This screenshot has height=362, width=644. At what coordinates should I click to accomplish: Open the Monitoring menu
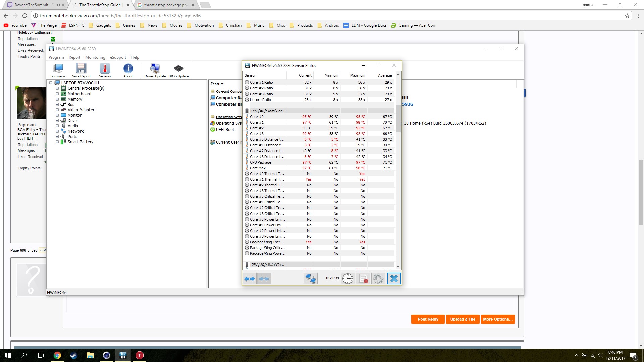click(x=95, y=57)
